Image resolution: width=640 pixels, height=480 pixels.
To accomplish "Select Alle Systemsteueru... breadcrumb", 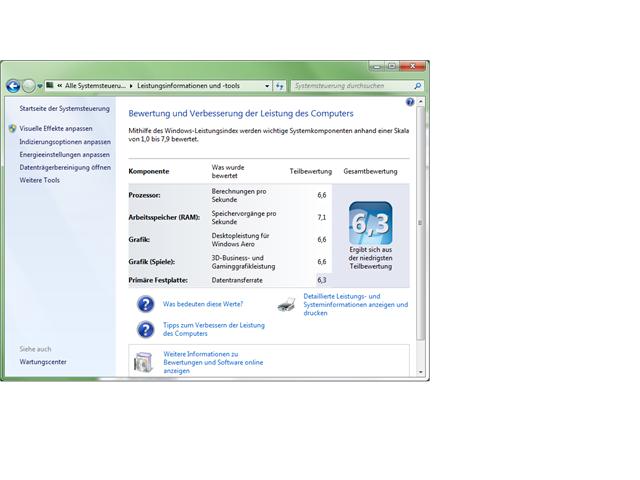I will pos(95,86).
